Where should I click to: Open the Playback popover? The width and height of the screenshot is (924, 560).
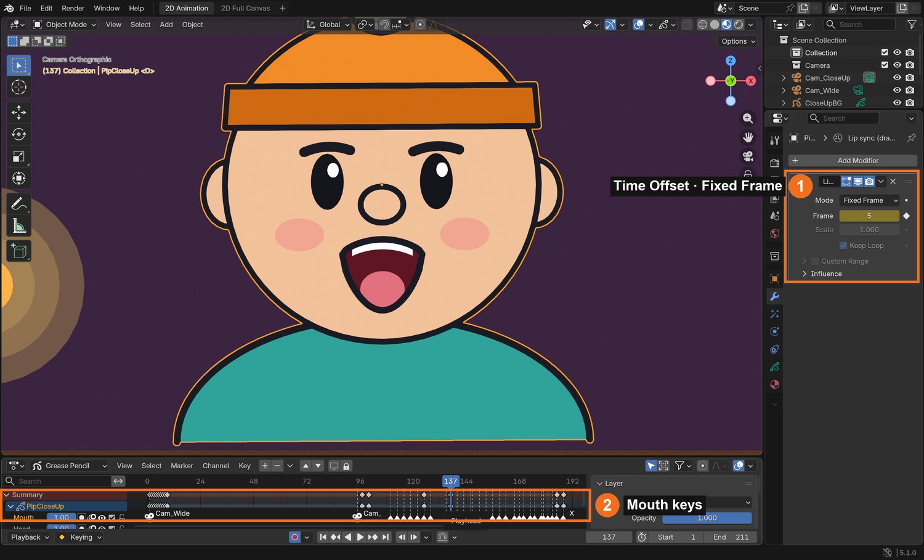click(x=30, y=537)
